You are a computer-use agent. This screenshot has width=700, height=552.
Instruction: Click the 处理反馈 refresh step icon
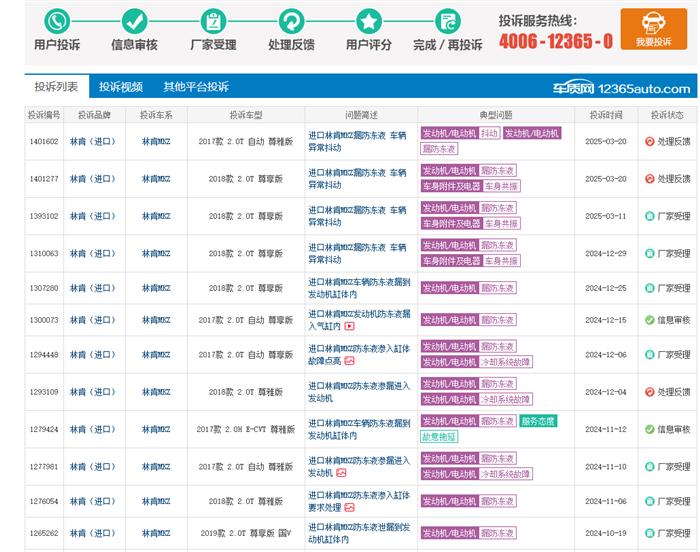coord(291,21)
